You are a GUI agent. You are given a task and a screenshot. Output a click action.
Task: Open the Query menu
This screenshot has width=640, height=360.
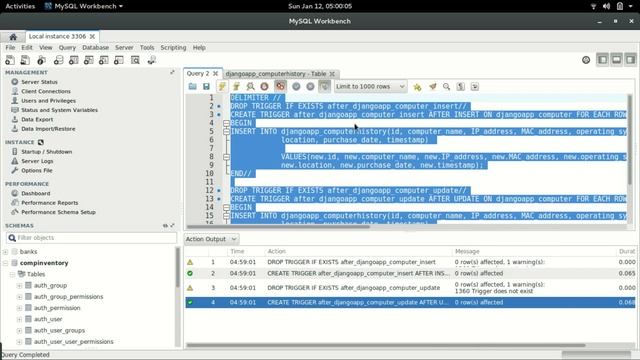[x=67, y=47]
